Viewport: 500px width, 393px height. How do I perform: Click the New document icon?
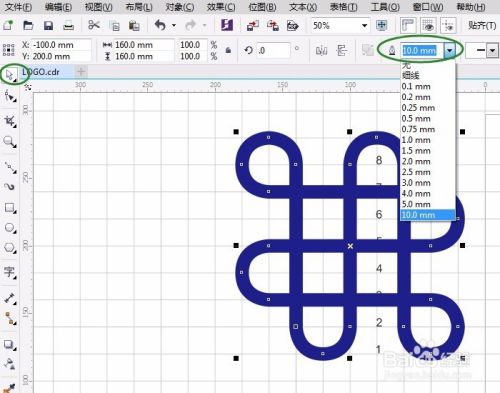8,25
